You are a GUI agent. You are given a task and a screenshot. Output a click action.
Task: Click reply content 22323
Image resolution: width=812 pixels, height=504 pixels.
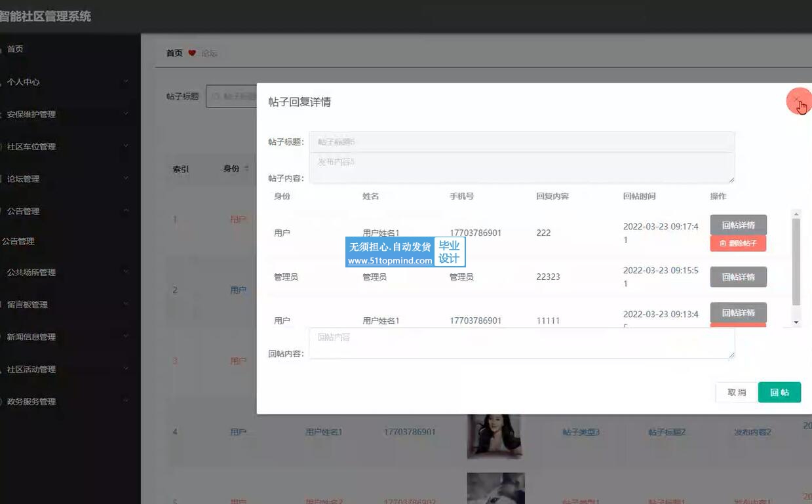coord(548,277)
